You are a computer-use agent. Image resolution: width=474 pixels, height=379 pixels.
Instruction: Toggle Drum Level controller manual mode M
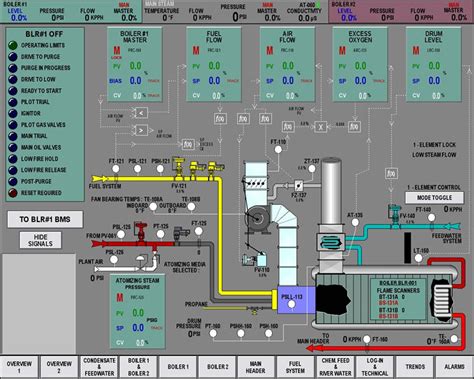[416, 51]
